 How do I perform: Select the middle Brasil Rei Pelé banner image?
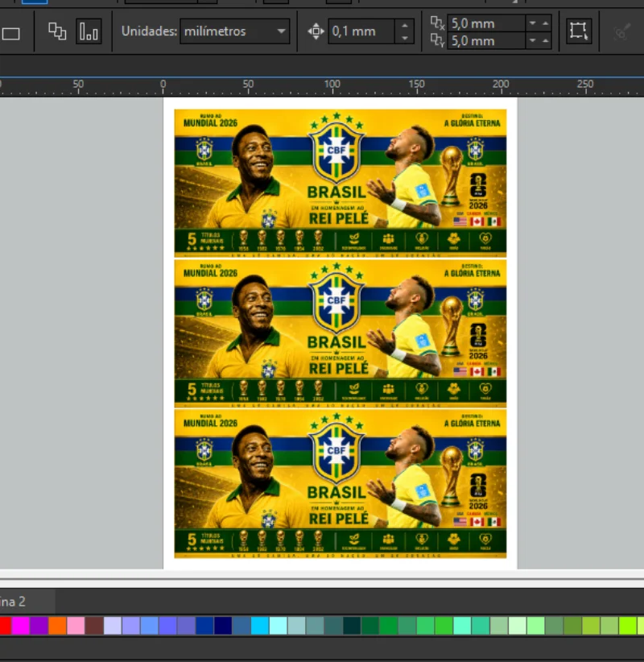pos(341,333)
